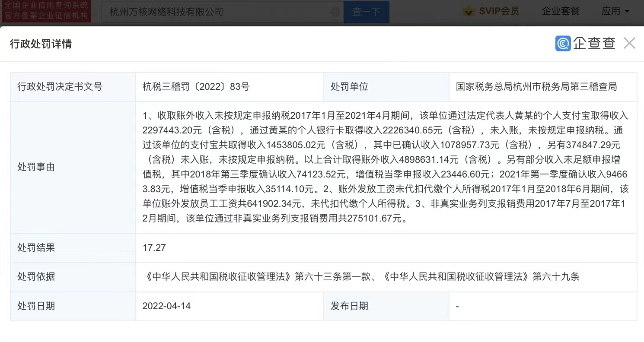Open the 企业套餐 menu item

[x=561, y=11]
